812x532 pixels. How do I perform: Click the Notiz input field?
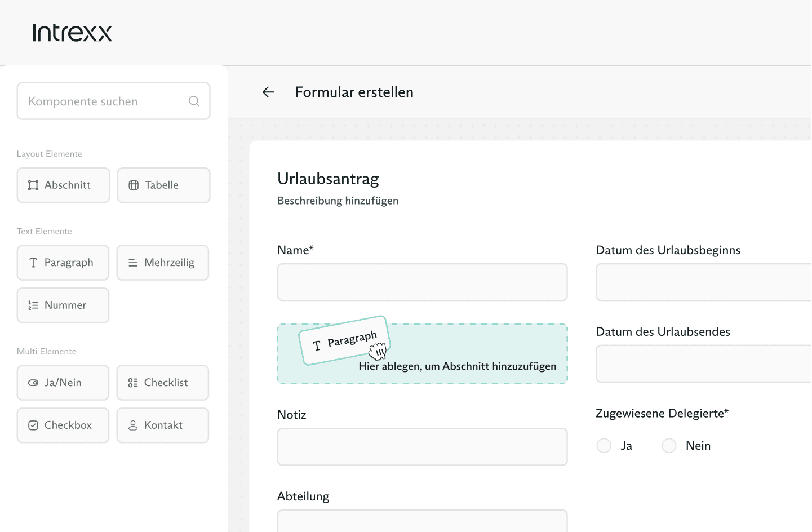click(422, 447)
